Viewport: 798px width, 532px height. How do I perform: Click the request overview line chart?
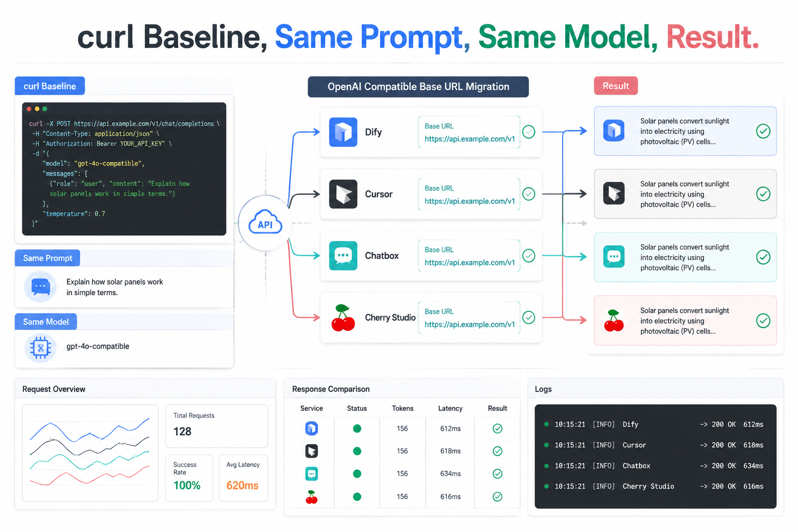pos(90,453)
